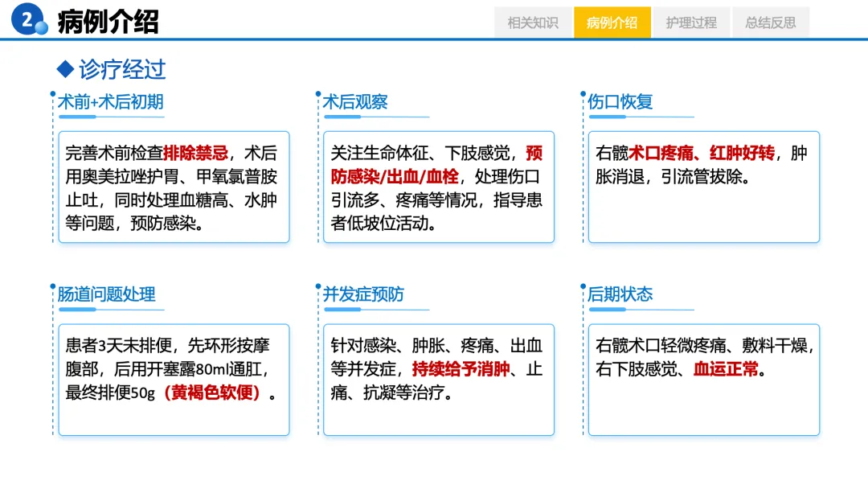Open the 相关知识 tab

coord(533,23)
